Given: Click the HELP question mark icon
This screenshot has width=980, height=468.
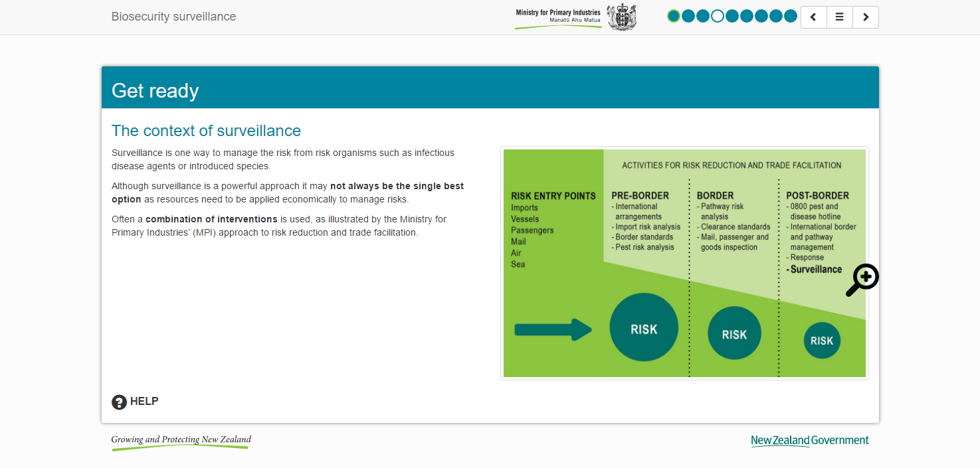Looking at the screenshot, I should tap(119, 402).
